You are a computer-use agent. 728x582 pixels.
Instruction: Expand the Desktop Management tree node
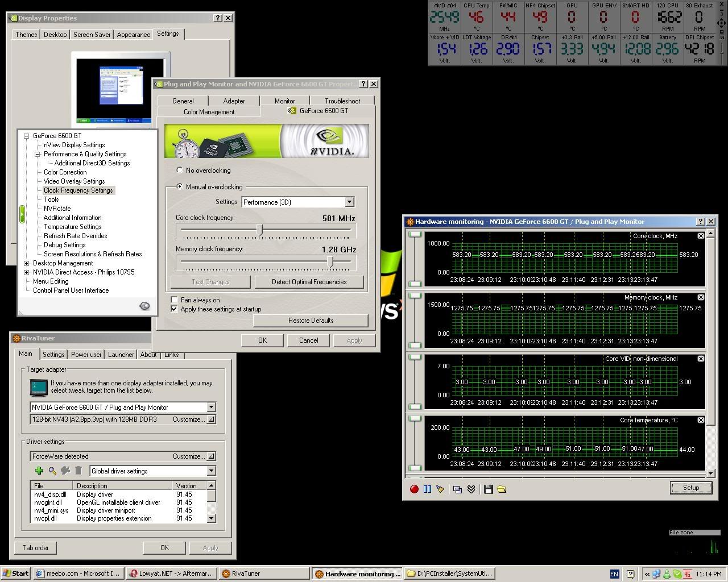[27, 263]
